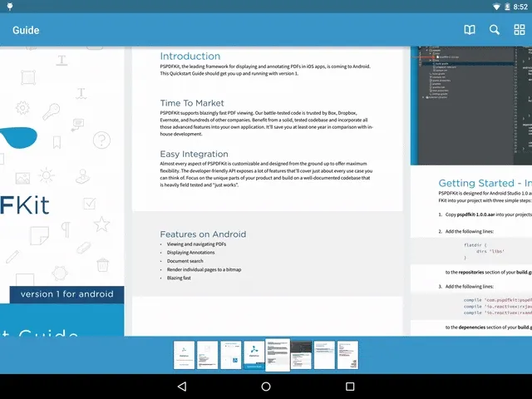Image resolution: width=532 pixels, height=399 pixels.
Task: Open the thumbnail grid view icon
Action: [x=520, y=30]
